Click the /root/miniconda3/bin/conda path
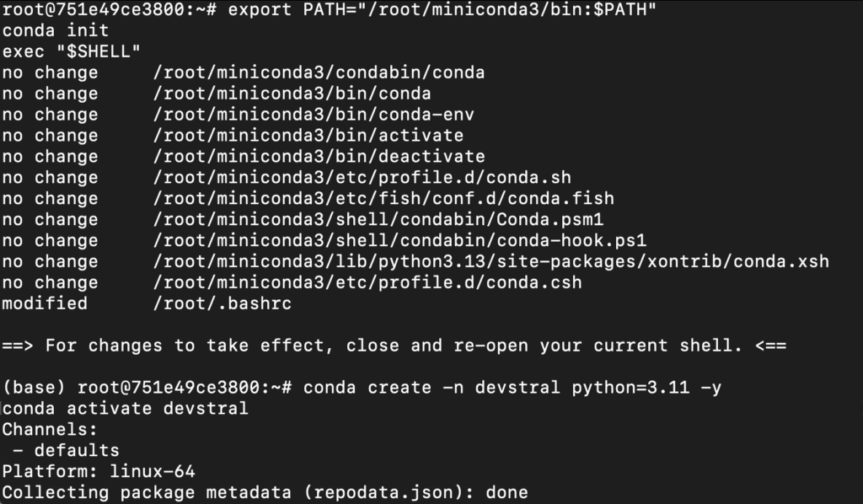863x504 pixels. (292, 94)
